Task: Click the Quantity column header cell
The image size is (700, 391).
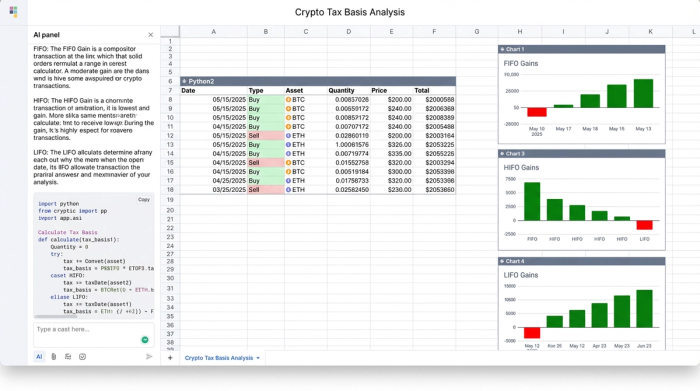Action: 349,91
